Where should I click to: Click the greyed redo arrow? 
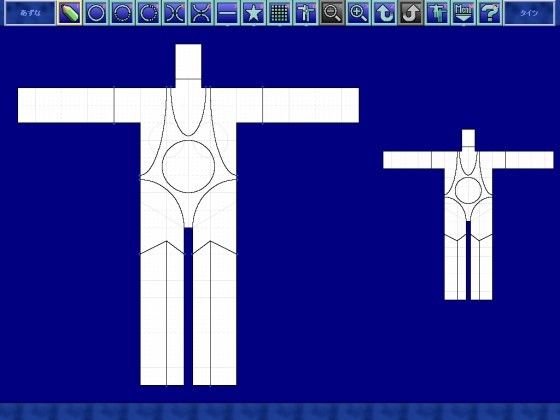[411, 13]
